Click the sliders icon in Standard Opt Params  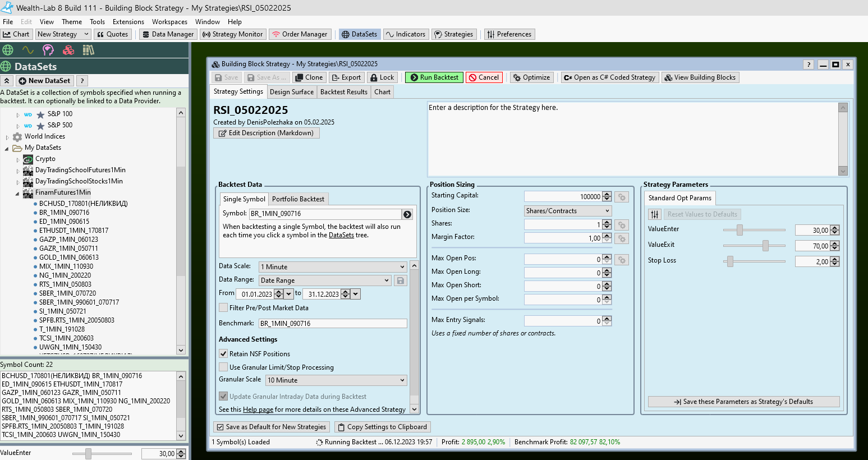click(655, 214)
